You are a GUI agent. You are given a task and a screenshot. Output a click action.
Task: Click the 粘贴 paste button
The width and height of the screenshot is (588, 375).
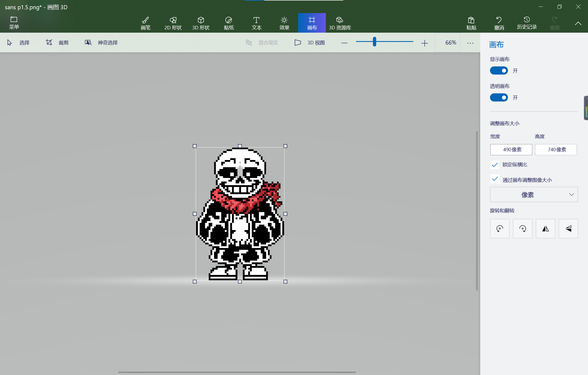point(471,23)
